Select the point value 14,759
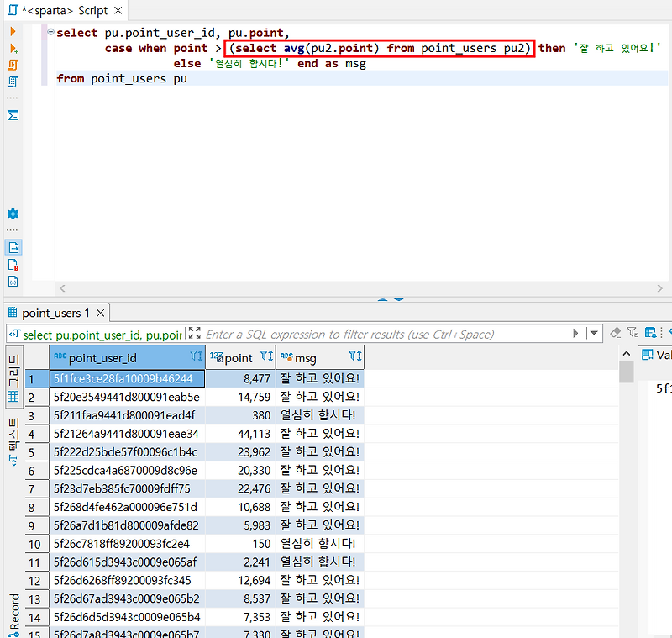 [240, 397]
